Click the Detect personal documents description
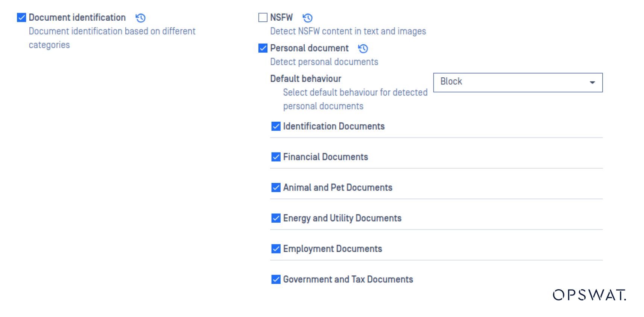Viewport: 644px width, 317px height. (x=324, y=62)
